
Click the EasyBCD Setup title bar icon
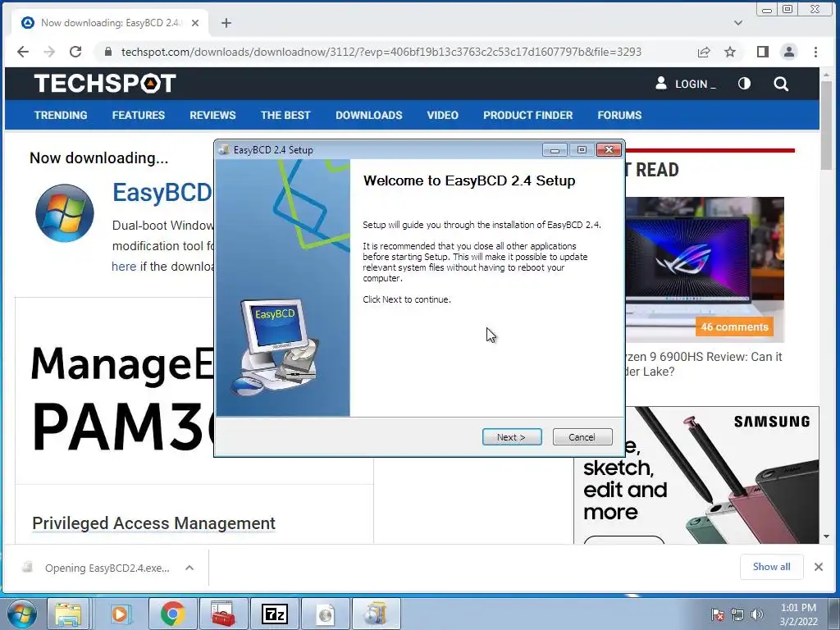pos(224,150)
